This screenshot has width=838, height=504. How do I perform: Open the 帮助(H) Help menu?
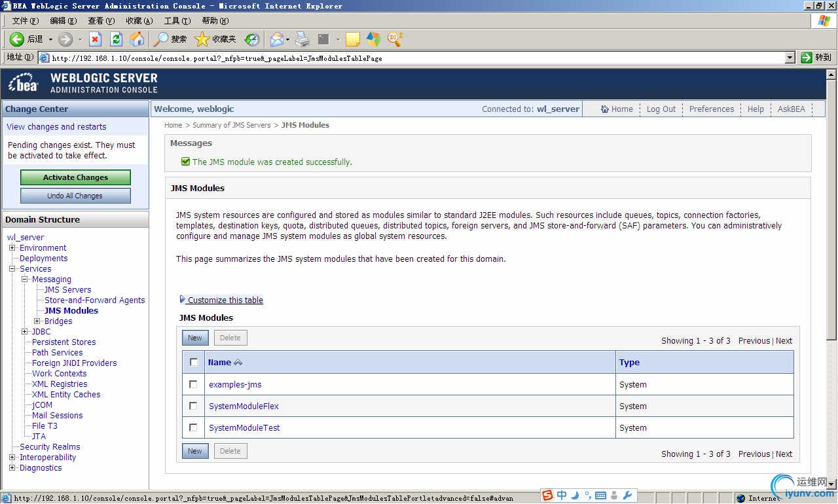pyautogui.click(x=215, y=21)
